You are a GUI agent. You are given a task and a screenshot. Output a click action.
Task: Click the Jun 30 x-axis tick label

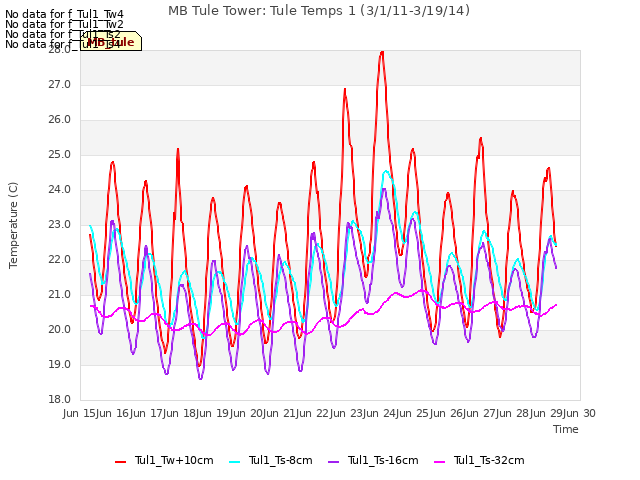tap(580, 413)
